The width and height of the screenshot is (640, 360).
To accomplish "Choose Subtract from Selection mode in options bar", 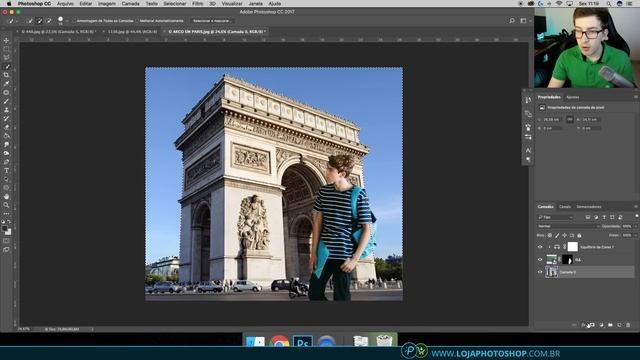I will [x=49, y=20].
